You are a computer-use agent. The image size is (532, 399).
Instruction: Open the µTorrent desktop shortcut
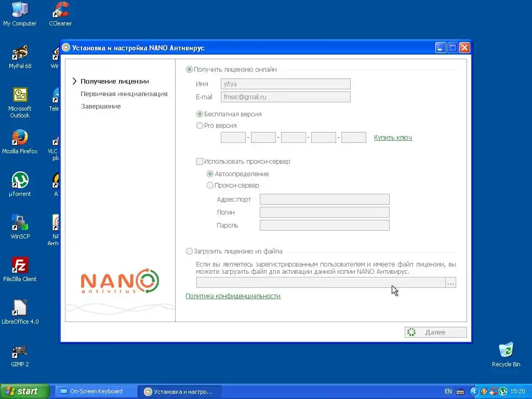point(20,184)
